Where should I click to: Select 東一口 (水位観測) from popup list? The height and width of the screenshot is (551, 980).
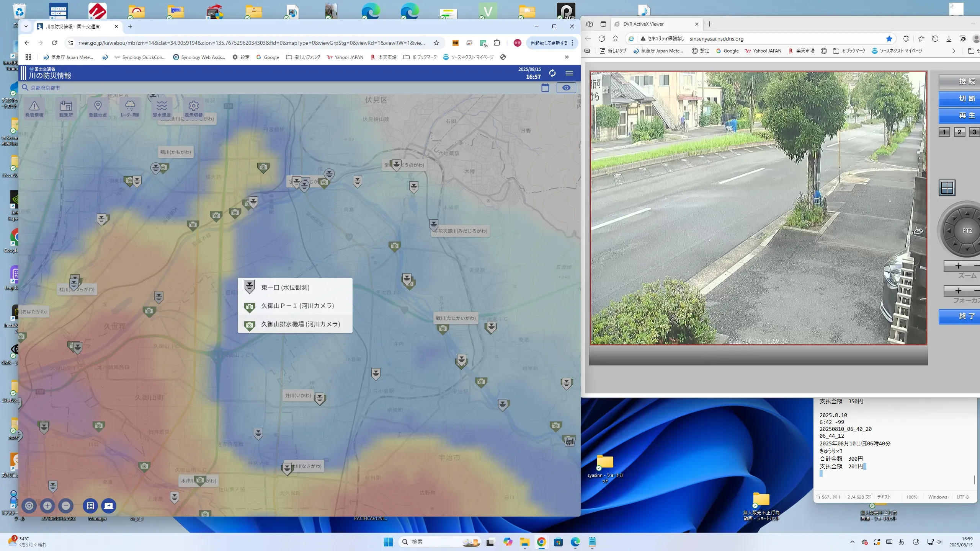(285, 287)
